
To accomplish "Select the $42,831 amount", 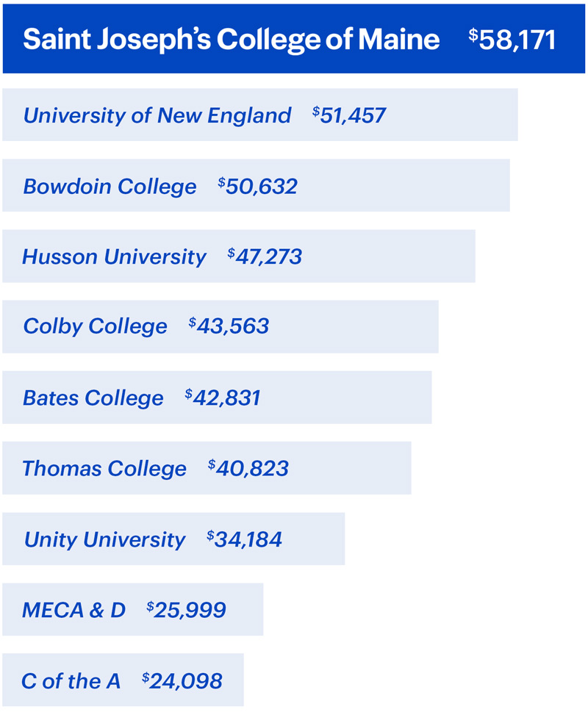I will [x=223, y=398].
